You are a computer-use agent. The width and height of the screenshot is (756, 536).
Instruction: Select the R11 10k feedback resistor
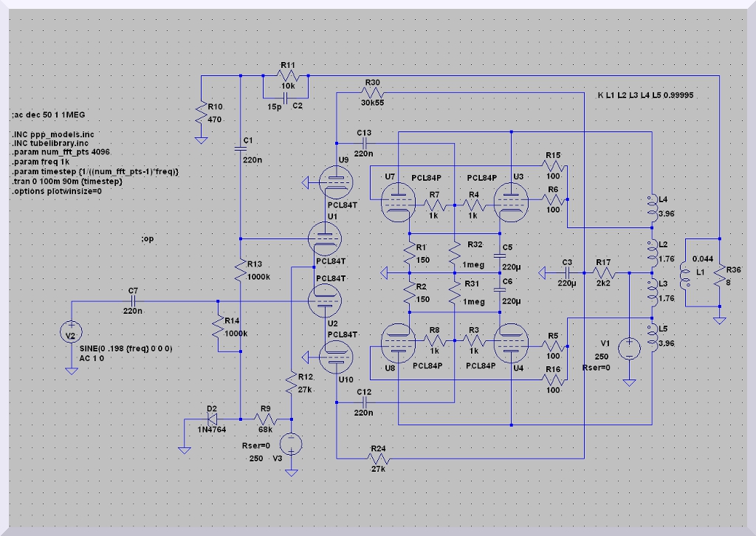(x=287, y=76)
